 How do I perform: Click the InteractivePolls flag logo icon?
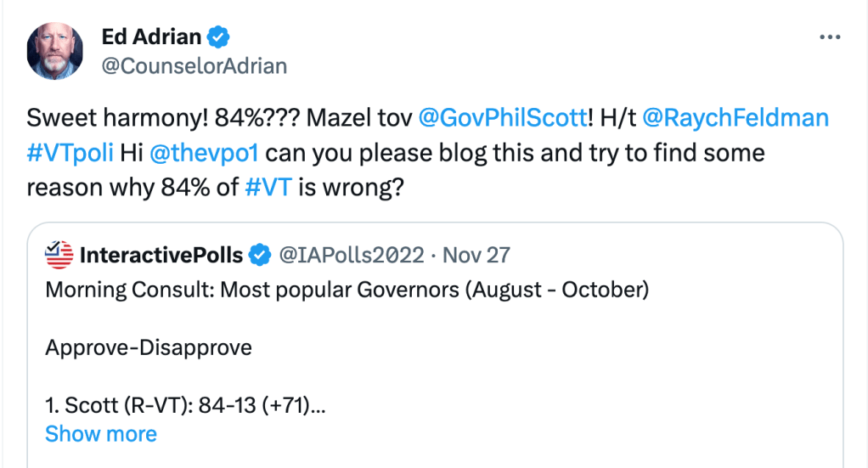pyautogui.click(x=59, y=253)
